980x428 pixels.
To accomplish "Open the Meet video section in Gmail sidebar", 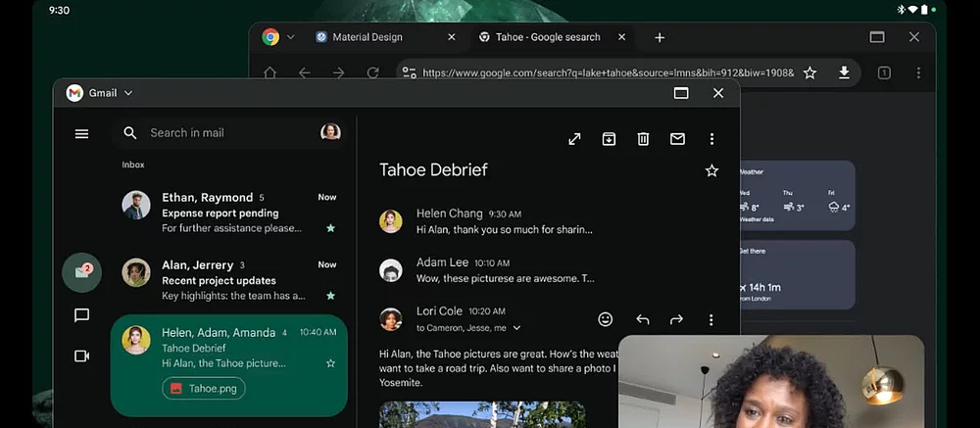I will tap(82, 357).
